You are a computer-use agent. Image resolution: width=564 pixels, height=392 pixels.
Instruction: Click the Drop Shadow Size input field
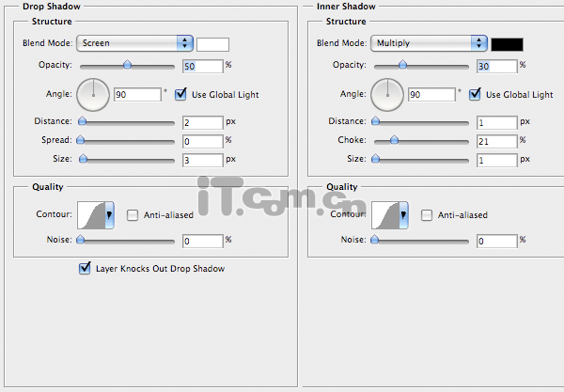pyautogui.click(x=204, y=159)
